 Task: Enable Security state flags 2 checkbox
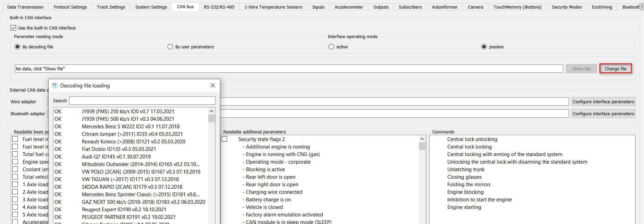225,139
